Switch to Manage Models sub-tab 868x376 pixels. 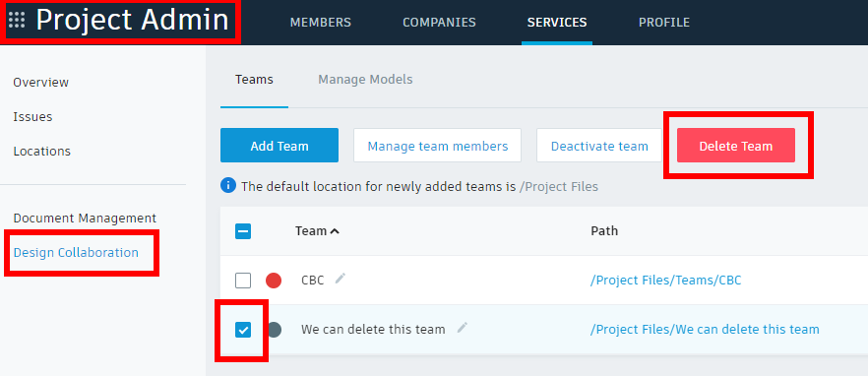pyautogui.click(x=365, y=80)
